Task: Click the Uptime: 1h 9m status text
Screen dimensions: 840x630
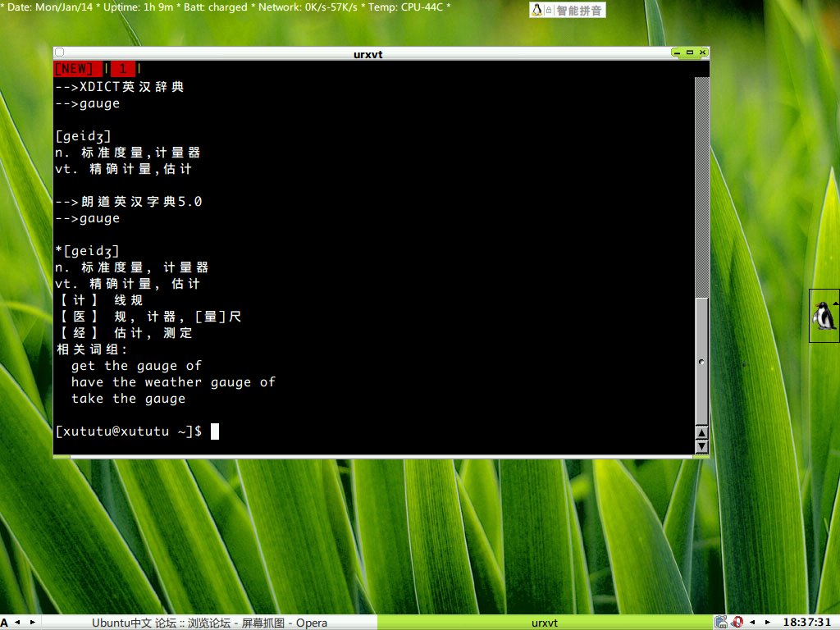Action: [x=138, y=7]
